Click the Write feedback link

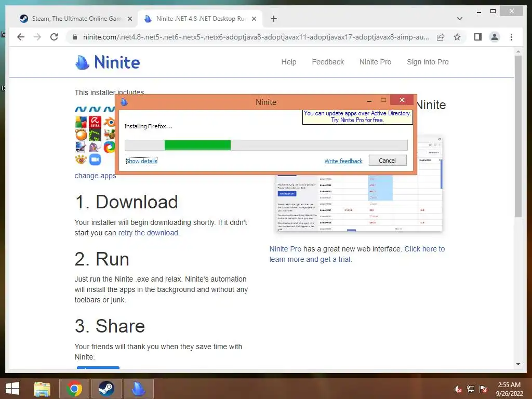coord(343,161)
